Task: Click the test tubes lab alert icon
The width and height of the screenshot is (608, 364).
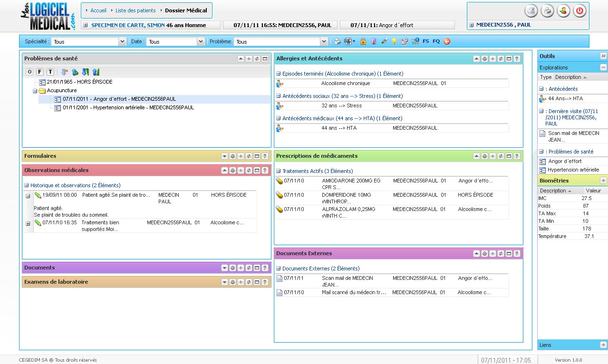Action: click(x=415, y=41)
